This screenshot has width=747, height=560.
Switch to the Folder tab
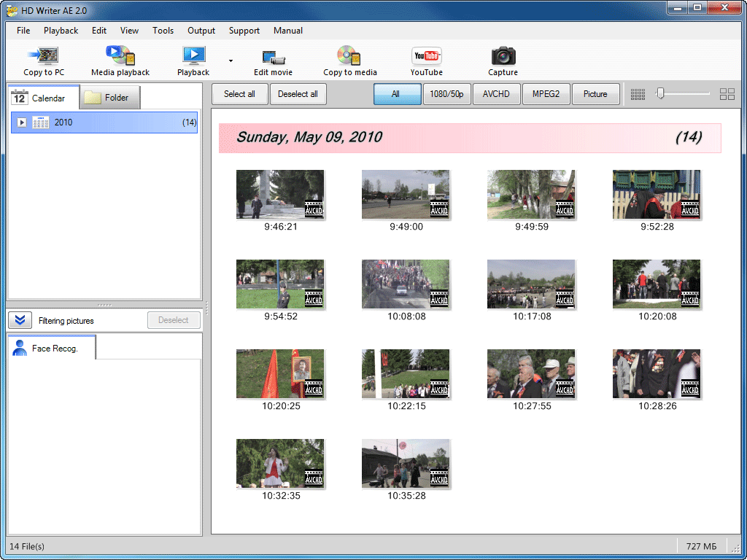coord(110,98)
